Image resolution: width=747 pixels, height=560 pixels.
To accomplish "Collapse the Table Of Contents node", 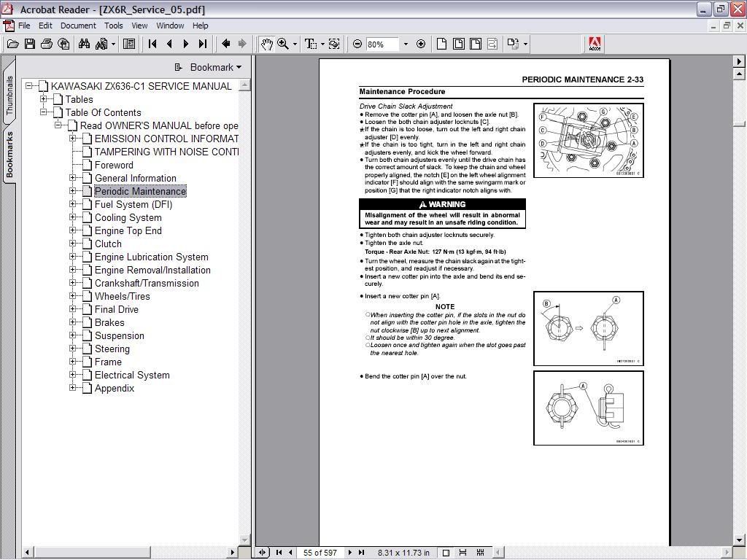I will [44, 112].
